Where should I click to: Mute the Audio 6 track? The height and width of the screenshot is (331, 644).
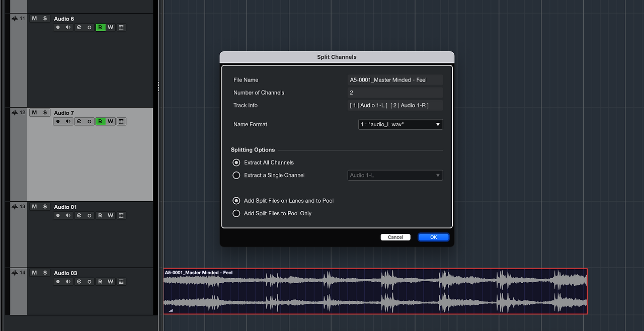34,19
